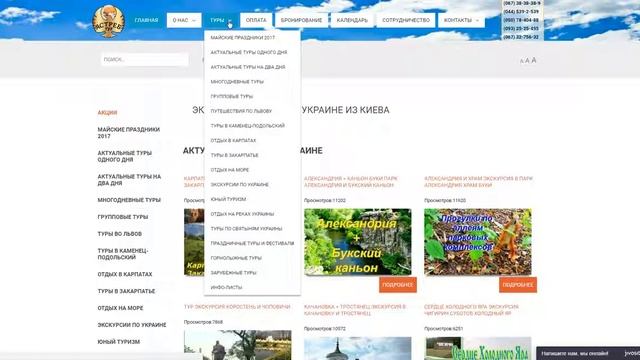
Task: Choose Отдых на реках Украины in dropdown
Action: [x=242, y=214]
